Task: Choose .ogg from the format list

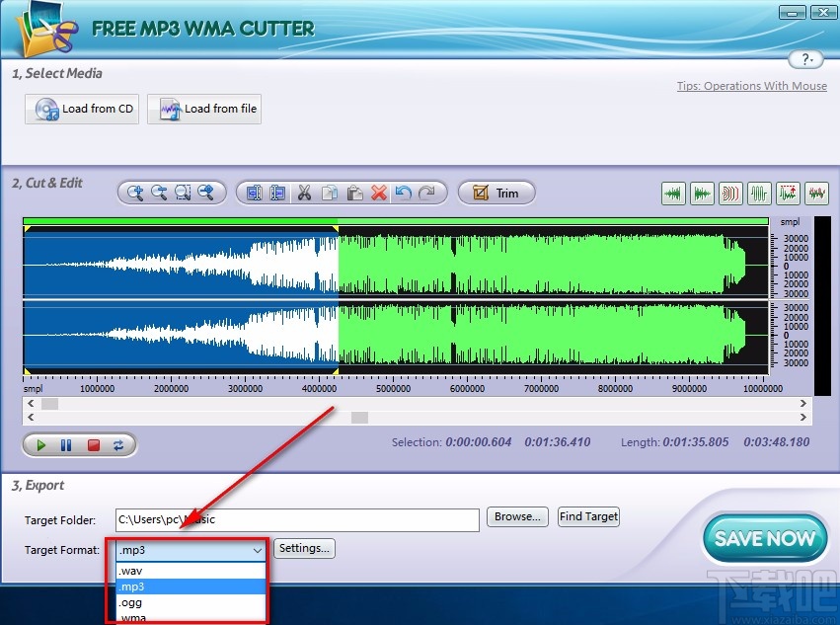Action: pyautogui.click(x=191, y=602)
